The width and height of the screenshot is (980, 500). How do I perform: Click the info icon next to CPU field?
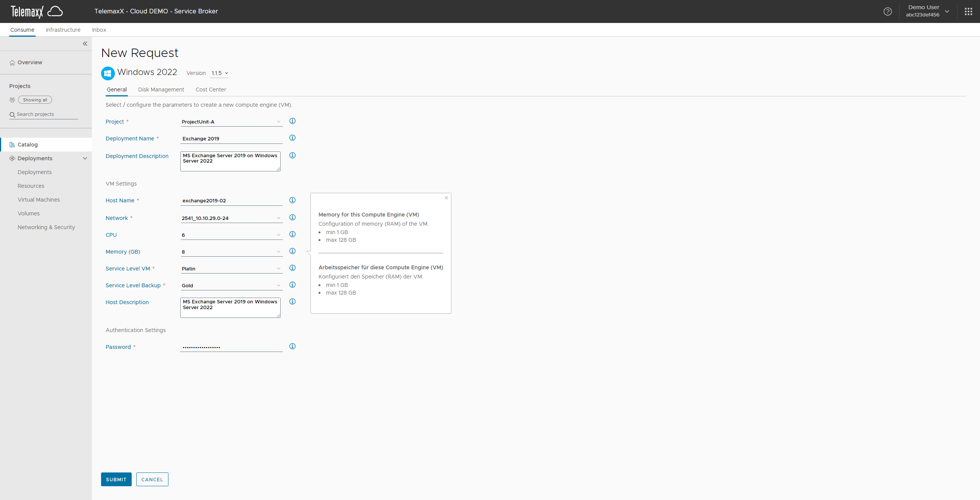pyautogui.click(x=292, y=234)
